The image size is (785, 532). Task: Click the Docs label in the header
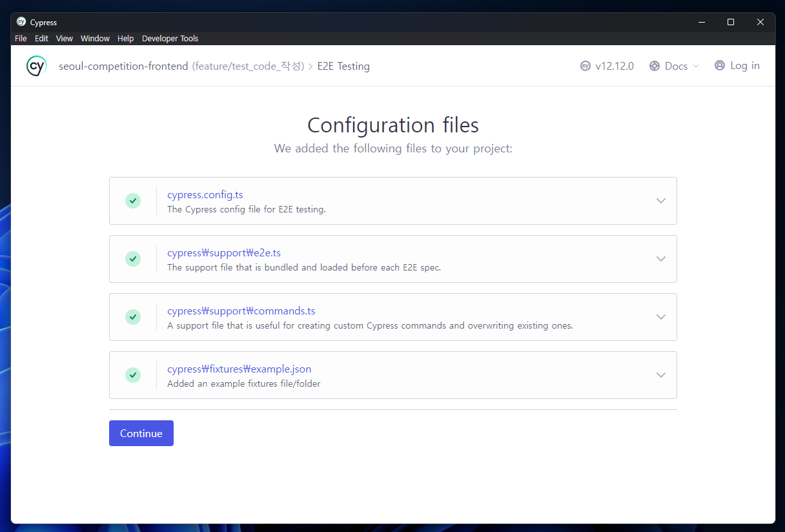(676, 66)
